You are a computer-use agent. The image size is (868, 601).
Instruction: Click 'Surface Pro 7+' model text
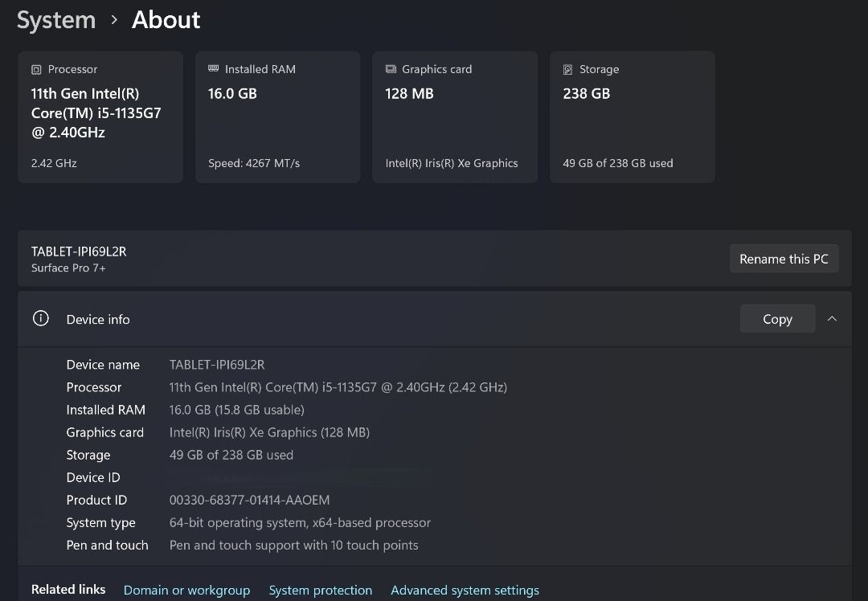click(x=68, y=268)
